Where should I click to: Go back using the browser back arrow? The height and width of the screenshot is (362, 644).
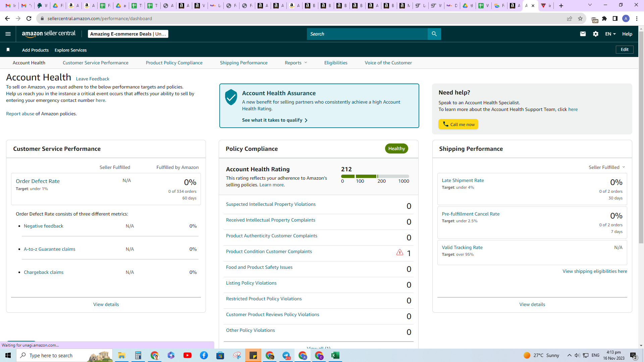click(x=7, y=18)
